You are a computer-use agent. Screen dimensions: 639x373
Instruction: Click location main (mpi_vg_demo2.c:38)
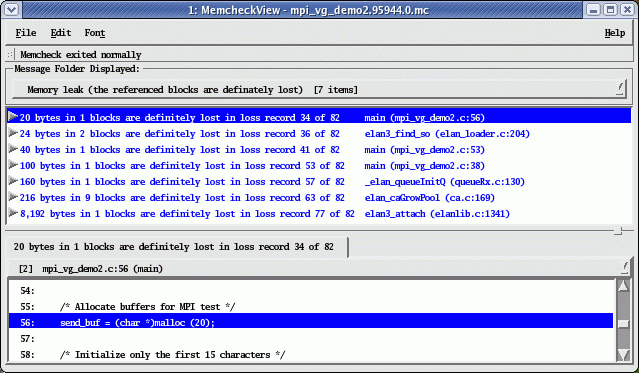424,166
